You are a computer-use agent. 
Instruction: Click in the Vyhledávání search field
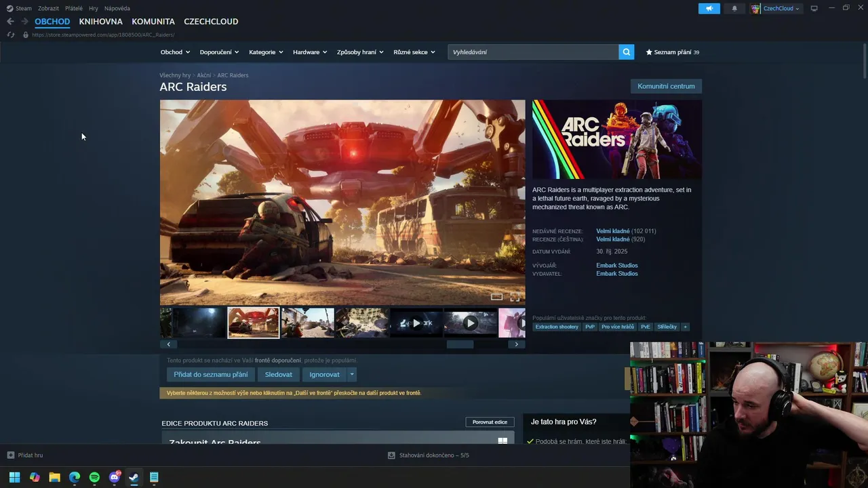[x=533, y=52]
